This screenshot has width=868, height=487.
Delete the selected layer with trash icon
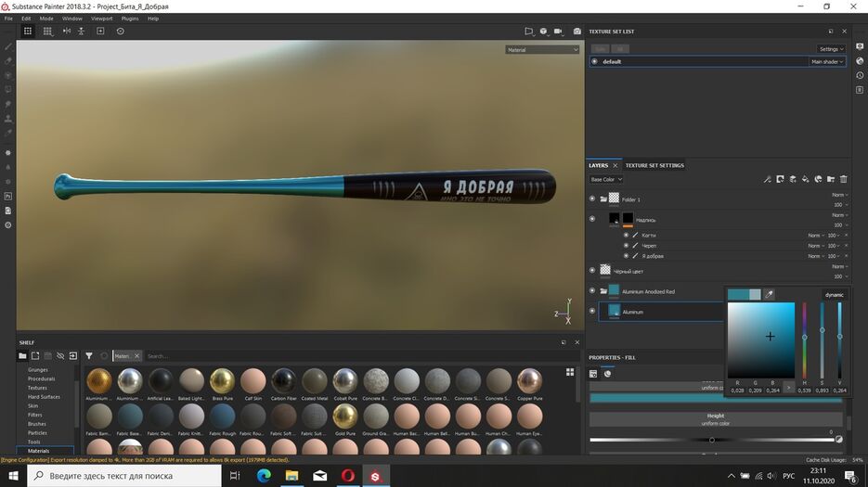pos(844,179)
